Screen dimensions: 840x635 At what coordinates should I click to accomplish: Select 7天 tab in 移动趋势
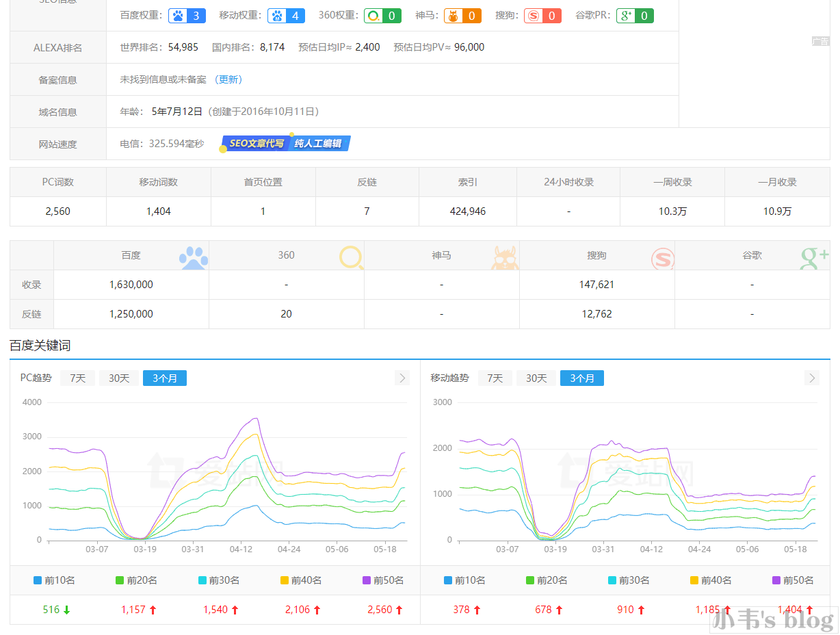tap(495, 378)
